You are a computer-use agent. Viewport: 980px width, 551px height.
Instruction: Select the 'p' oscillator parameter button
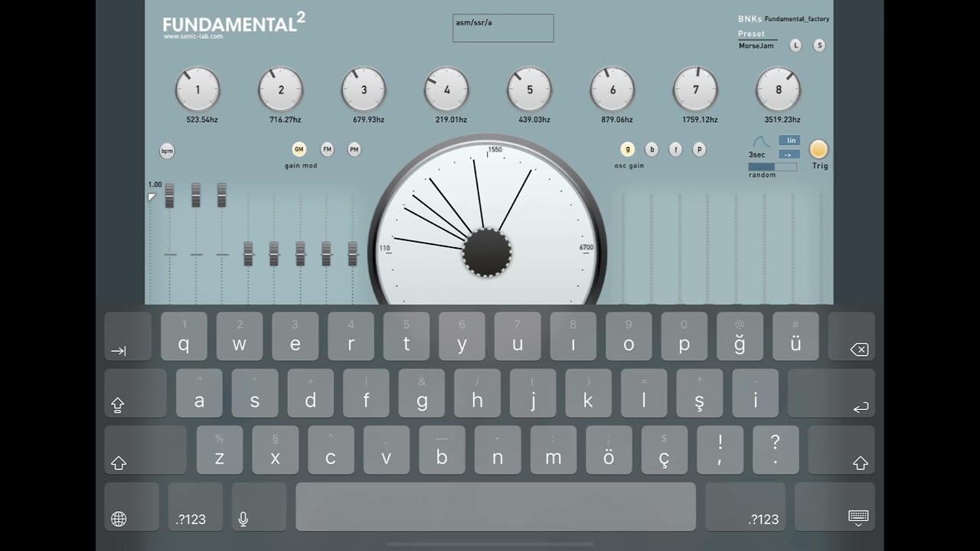pyautogui.click(x=699, y=149)
